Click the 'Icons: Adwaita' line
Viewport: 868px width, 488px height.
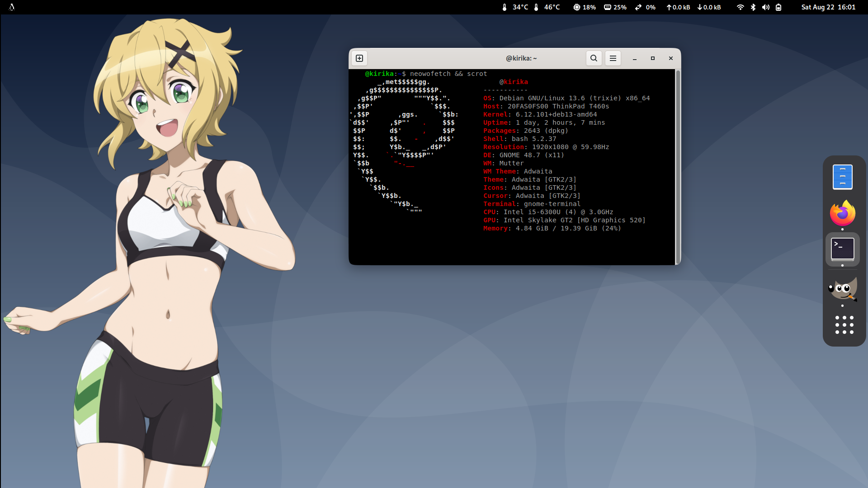530,188
